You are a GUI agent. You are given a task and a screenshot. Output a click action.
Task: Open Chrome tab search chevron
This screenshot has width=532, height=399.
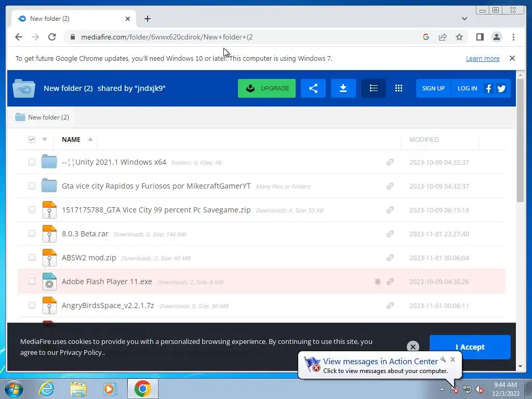tap(464, 19)
